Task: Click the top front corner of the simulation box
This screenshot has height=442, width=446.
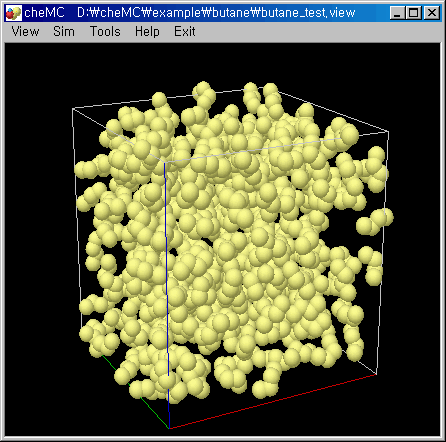Action: [x=164, y=162]
